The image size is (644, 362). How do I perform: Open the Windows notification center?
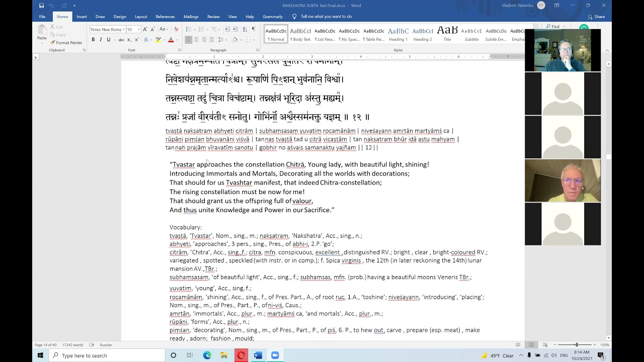601,355
